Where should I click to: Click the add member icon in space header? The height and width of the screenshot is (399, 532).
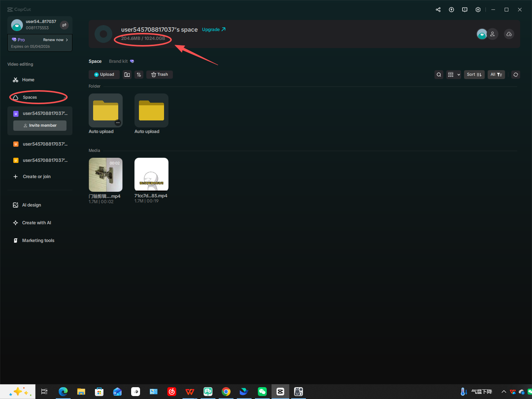point(492,34)
